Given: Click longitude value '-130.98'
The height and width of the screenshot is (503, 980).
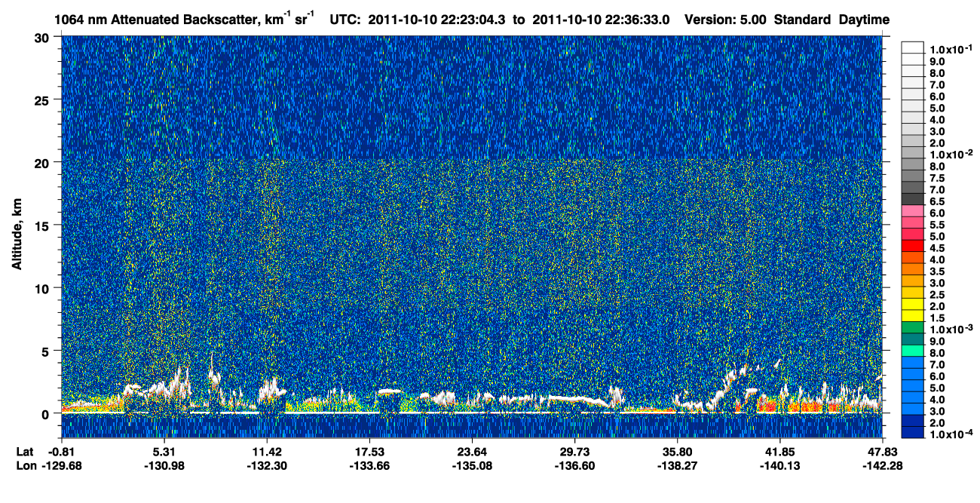Looking at the screenshot, I should point(164,465).
